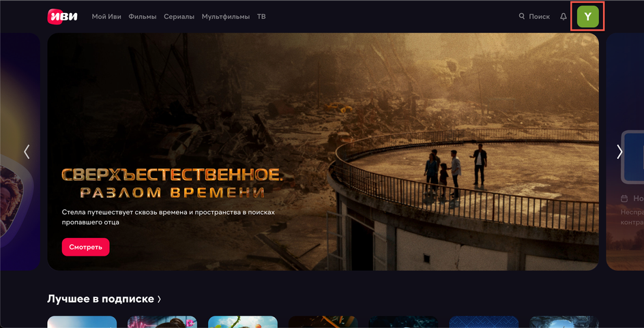Viewport: 644px width, 328px height.
Task: Click the red Смотреть button
Action: (86, 247)
